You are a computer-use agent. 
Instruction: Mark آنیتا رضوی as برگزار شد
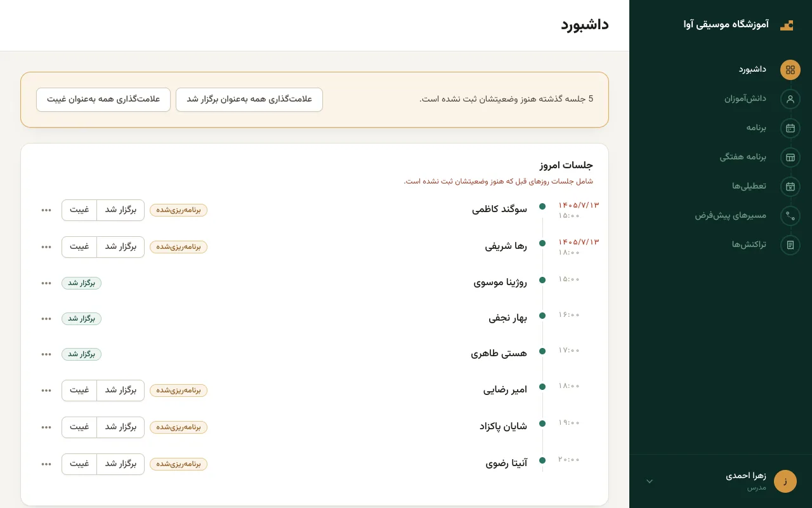(121, 464)
